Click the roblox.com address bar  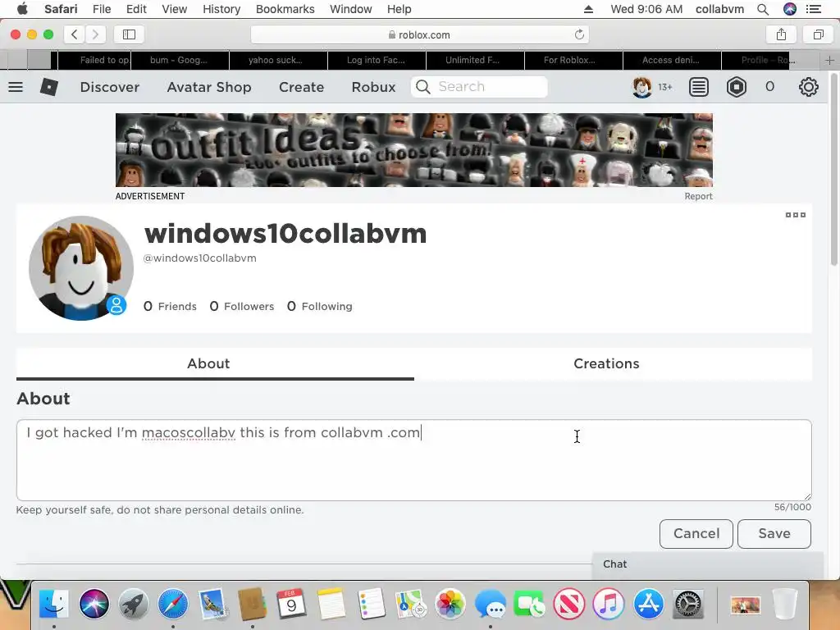[x=419, y=34]
